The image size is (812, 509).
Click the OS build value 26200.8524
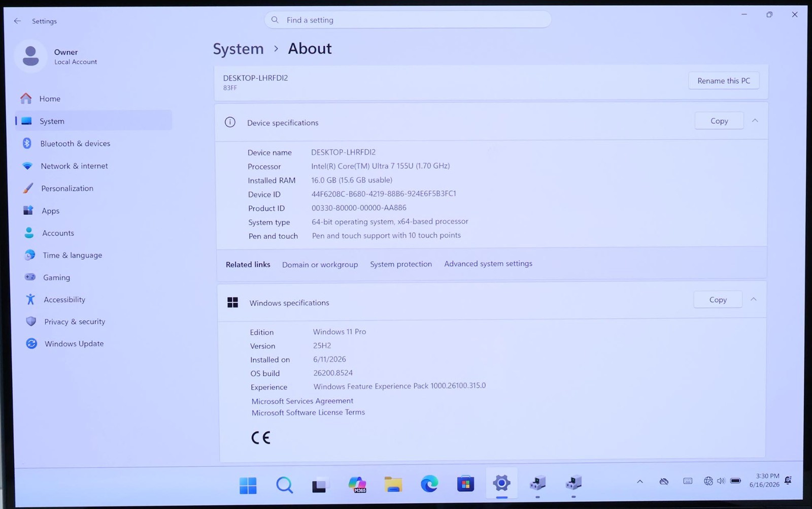pos(333,373)
